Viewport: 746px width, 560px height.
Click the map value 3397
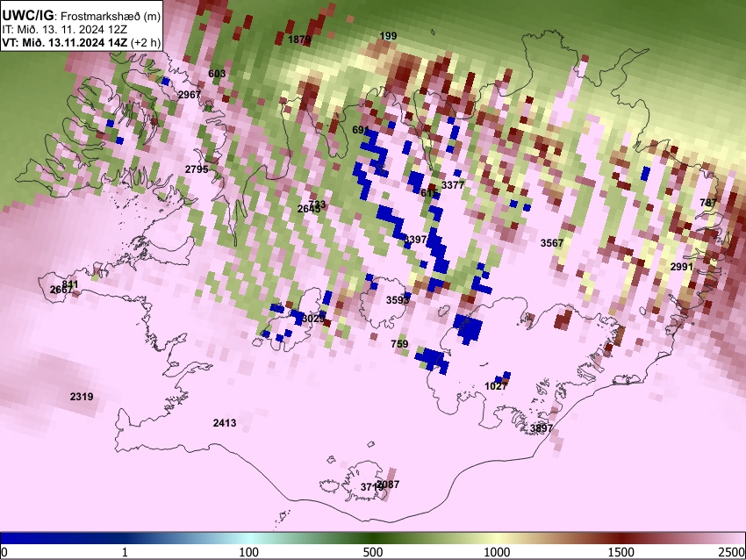coord(415,240)
